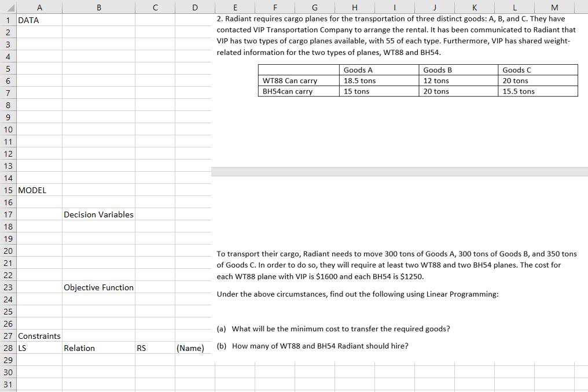
Task: Select row 27 header
Action: click(8, 336)
